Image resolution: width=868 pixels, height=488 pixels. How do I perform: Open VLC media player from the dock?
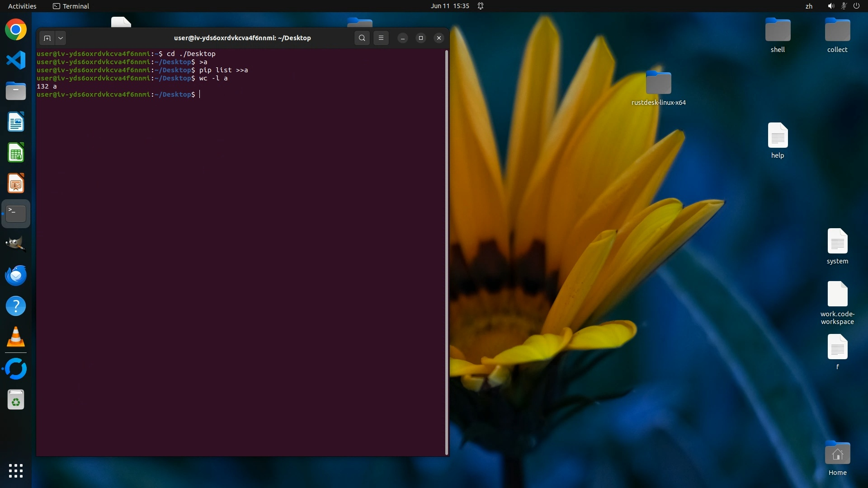pyautogui.click(x=16, y=337)
